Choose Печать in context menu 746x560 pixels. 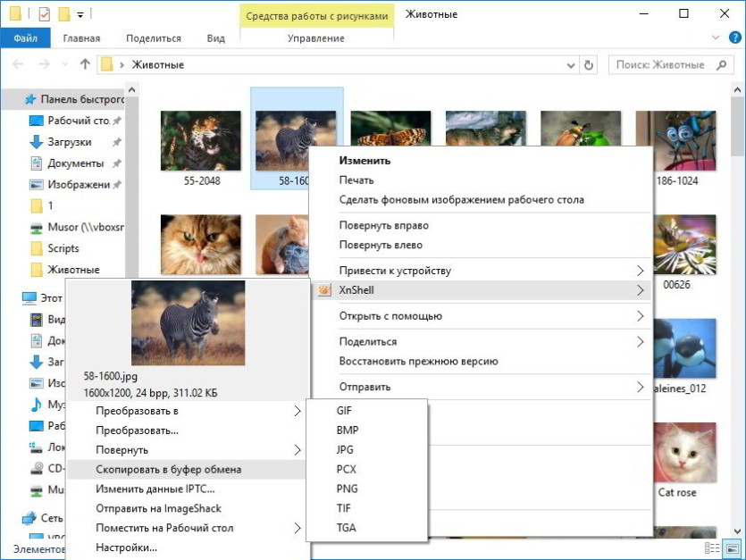pos(356,180)
